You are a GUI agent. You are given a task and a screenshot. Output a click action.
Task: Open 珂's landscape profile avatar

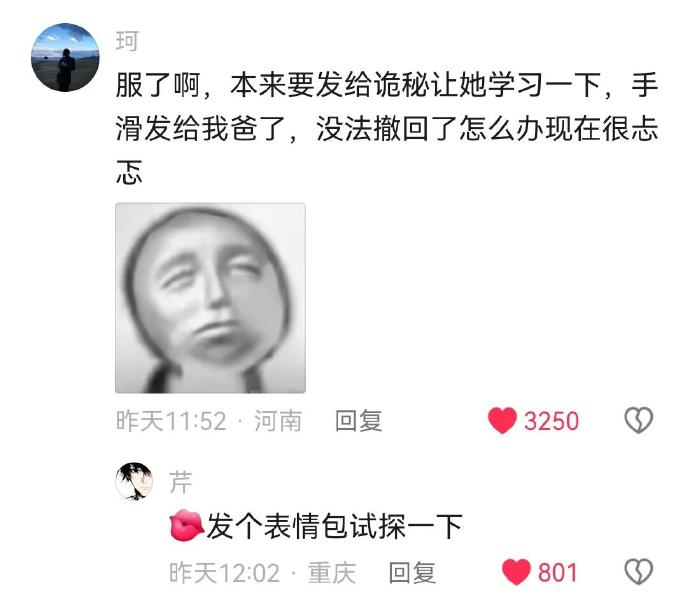click(65, 58)
